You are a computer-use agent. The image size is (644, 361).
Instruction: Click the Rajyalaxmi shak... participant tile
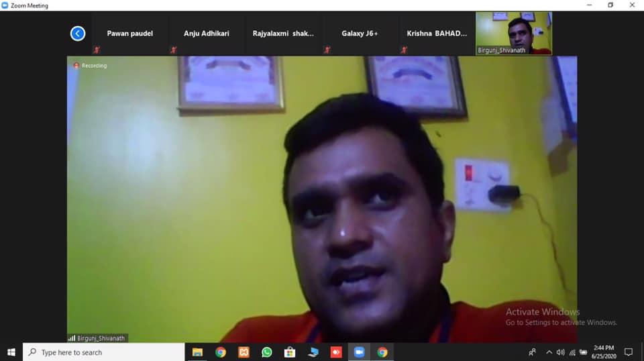point(283,34)
